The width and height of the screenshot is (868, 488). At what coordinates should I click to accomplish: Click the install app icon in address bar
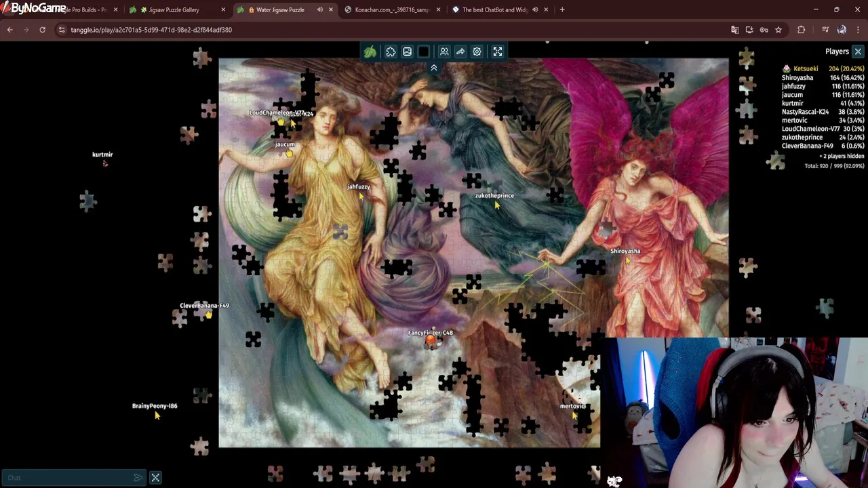(749, 30)
